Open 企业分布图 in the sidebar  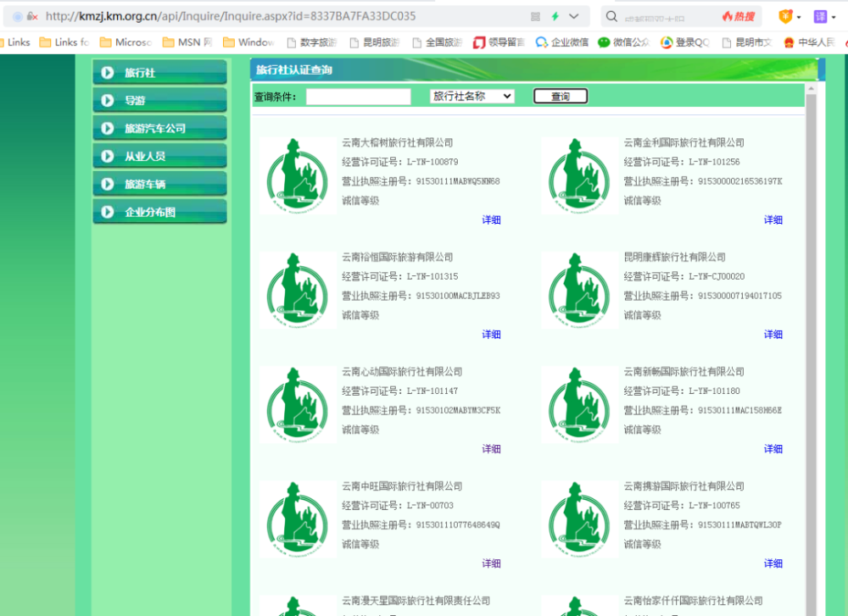pyautogui.click(x=159, y=213)
